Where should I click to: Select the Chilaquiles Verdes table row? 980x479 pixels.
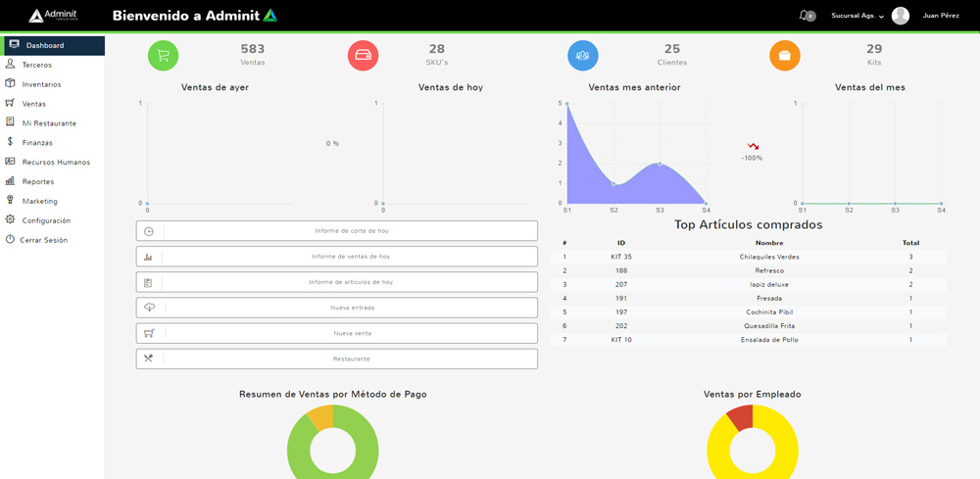(x=749, y=257)
